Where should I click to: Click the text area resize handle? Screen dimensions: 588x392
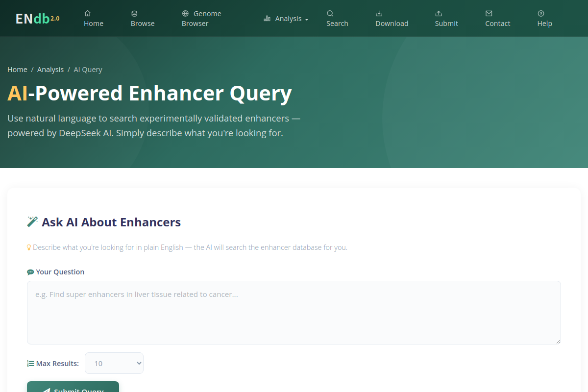click(x=558, y=341)
